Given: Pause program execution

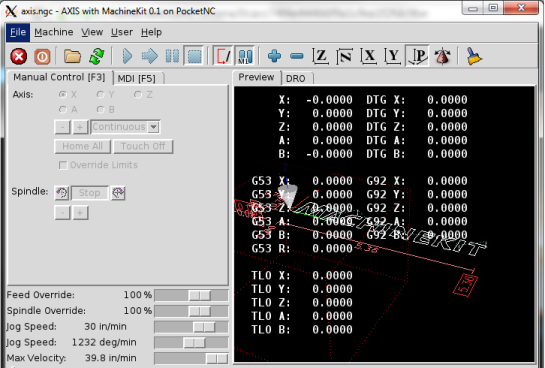Looking at the screenshot, I should [172, 56].
